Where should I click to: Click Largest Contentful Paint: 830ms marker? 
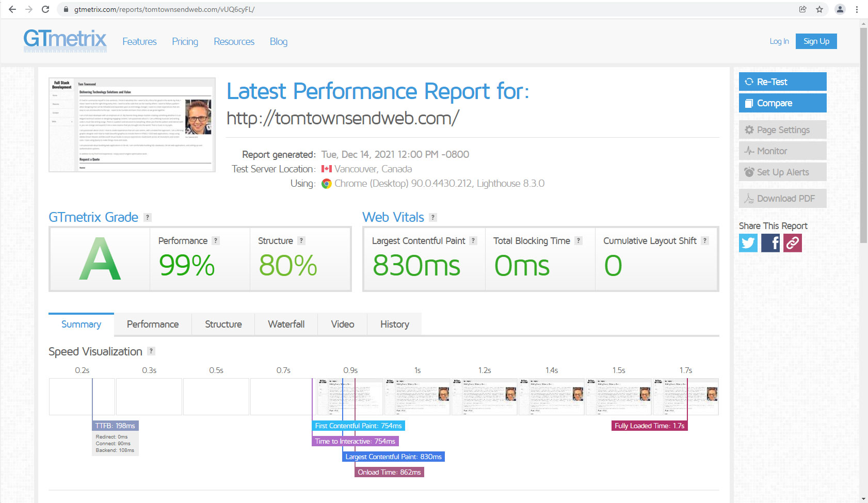pyautogui.click(x=394, y=457)
